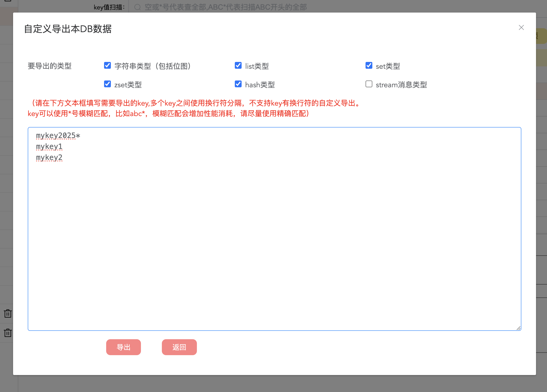
Task: Click the lower trash delete icon
Action: [8, 333]
